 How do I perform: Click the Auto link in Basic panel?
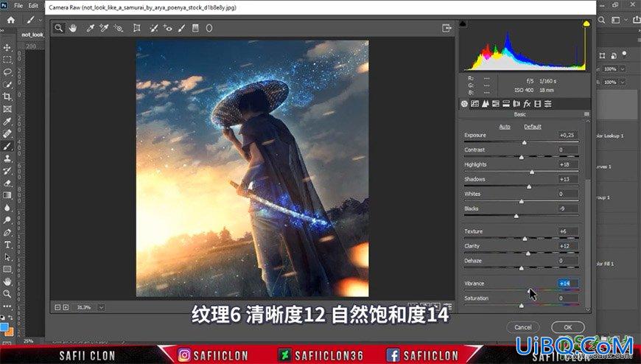pyautogui.click(x=505, y=127)
